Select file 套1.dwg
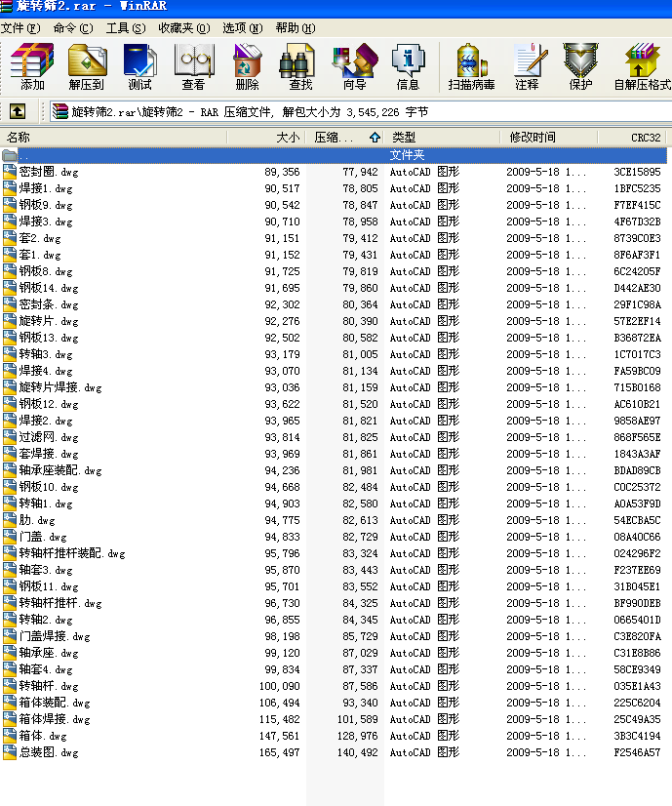Viewport: 672px width, 806px height. pos(40,255)
